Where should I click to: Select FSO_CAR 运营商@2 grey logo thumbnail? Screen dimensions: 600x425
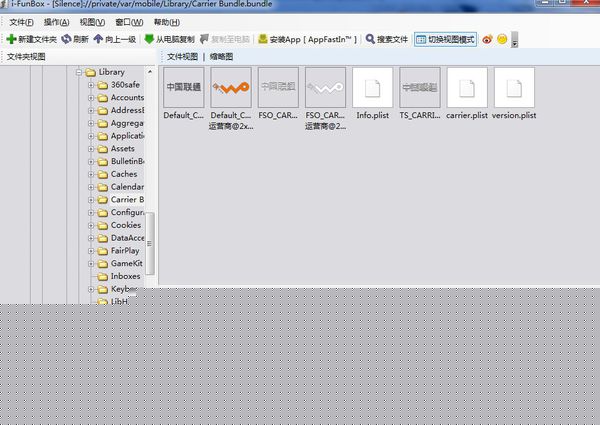click(325, 88)
